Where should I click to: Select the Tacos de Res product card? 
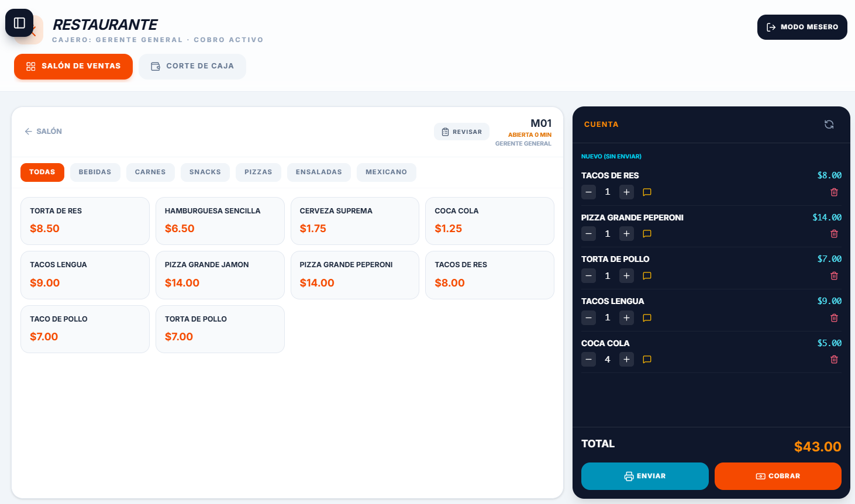click(489, 275)
